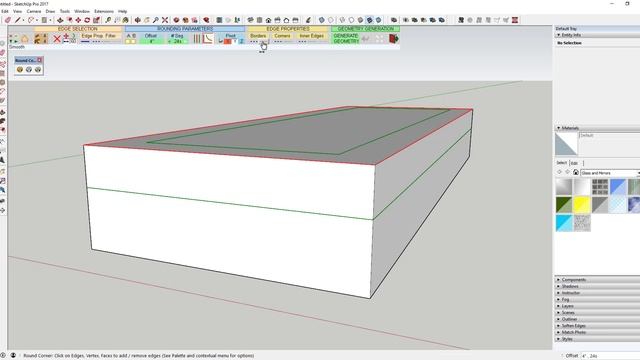Choose the Push/Pull tool
The width and height of the screenshot is (640, 360).
(x=60, y=20)
